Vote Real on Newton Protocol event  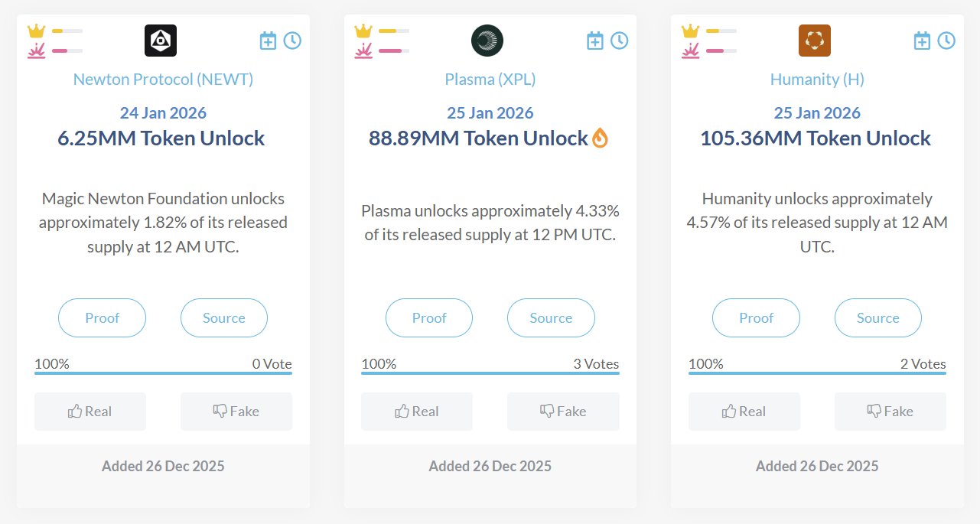(90, 412)
